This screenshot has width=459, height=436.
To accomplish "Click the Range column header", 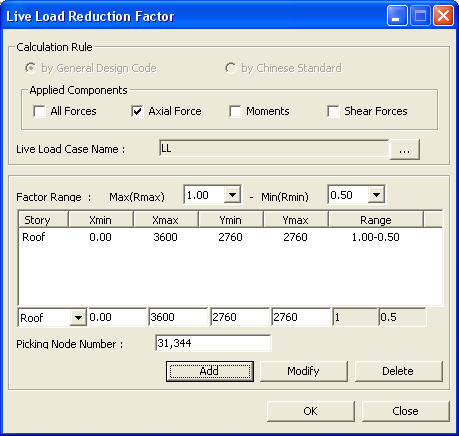I will [x=376, y=220].
